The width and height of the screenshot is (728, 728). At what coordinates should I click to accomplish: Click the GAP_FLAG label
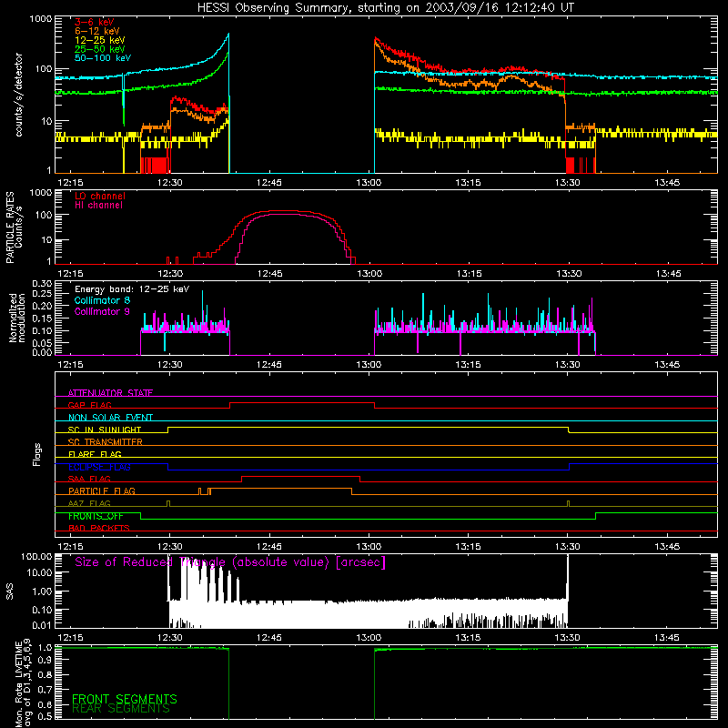pos(89,405)
